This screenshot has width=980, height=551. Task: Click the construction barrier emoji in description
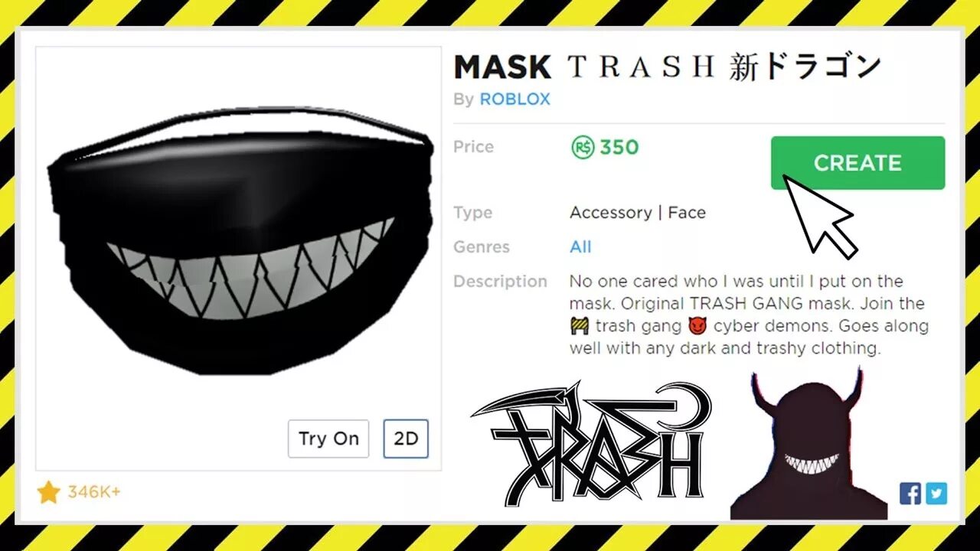(x=579, y=326)
